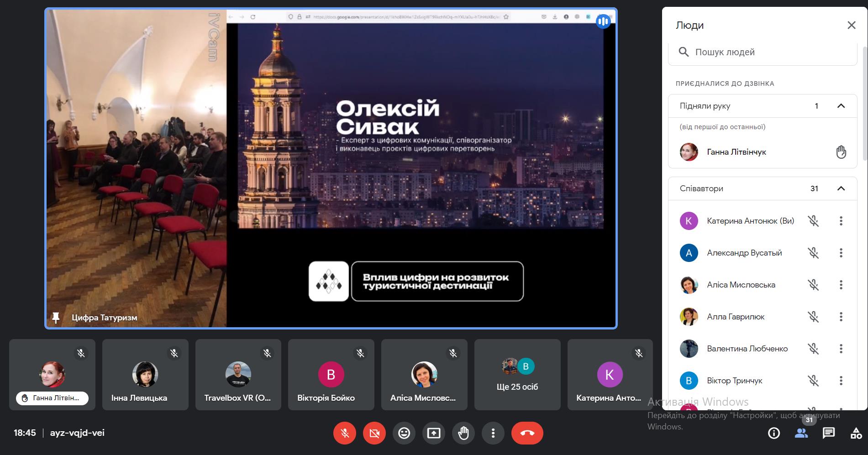
Task: Toggle the camera on/off button
Action: (x=374, y=433)
